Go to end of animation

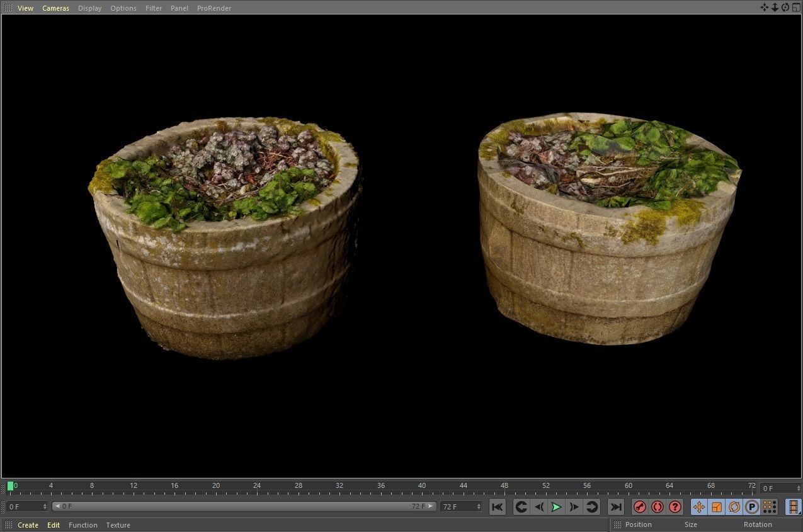tap(616, 507)
